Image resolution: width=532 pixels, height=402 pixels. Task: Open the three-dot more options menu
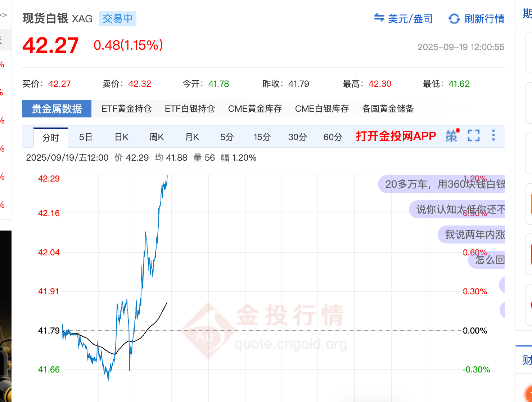tap(493, 135)
